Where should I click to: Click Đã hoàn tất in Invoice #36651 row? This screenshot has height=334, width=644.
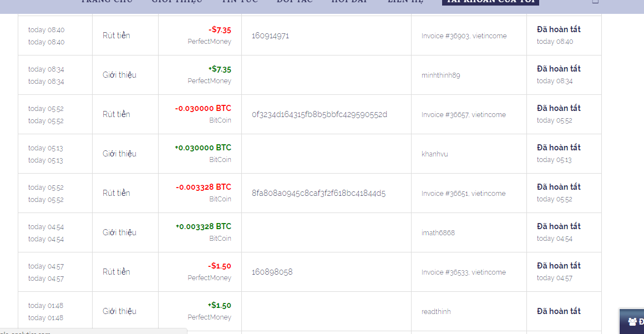559,187
